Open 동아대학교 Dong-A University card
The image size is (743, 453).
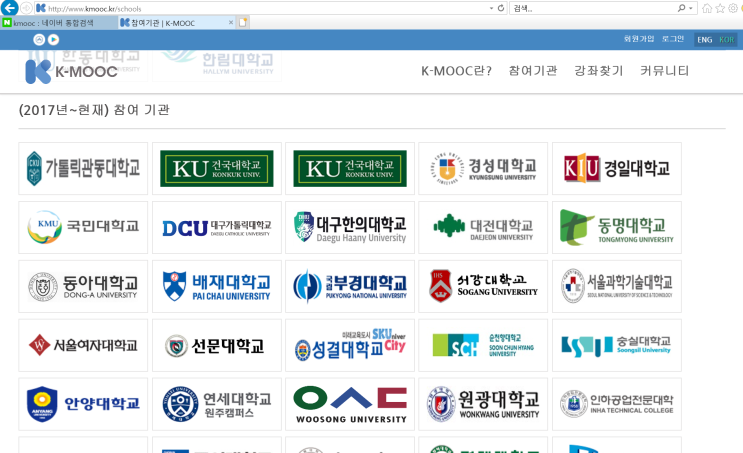point(83,286)
